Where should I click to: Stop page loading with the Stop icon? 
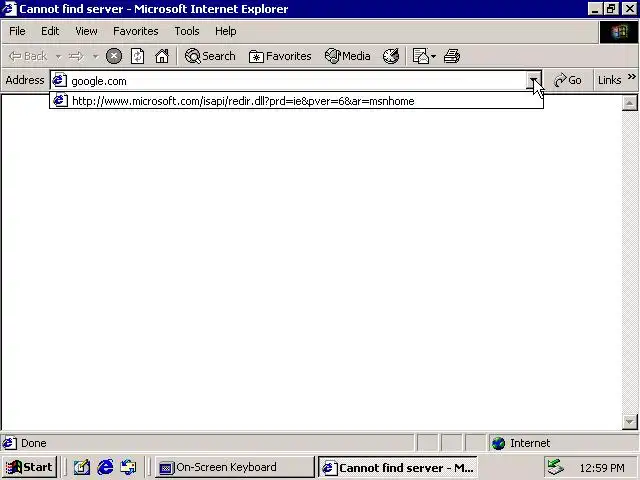[114, 56]
